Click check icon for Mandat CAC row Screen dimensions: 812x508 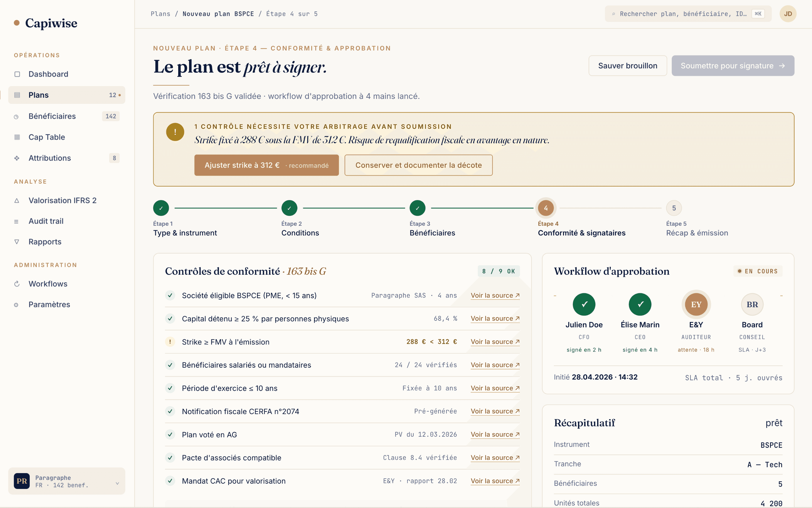point(170,481)
